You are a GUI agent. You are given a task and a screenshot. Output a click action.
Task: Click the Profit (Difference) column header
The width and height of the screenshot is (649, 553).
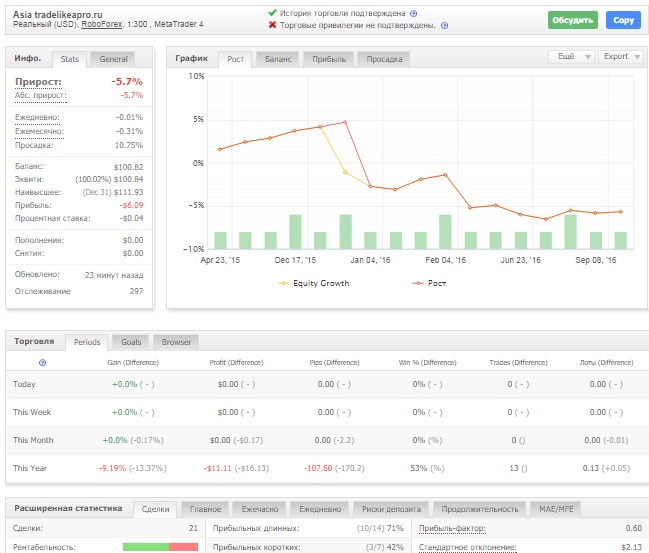tap(236, 363)
